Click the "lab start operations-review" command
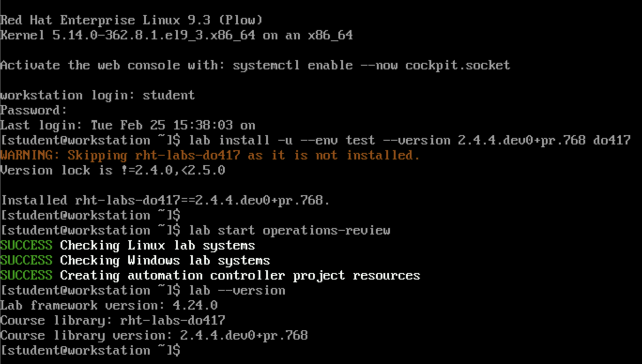This screenshot has height=364, width=642. tap(289, 230)
